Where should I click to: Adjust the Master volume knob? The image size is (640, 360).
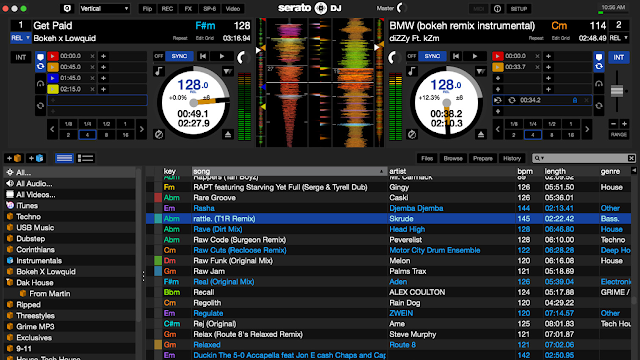coord(402,8)
